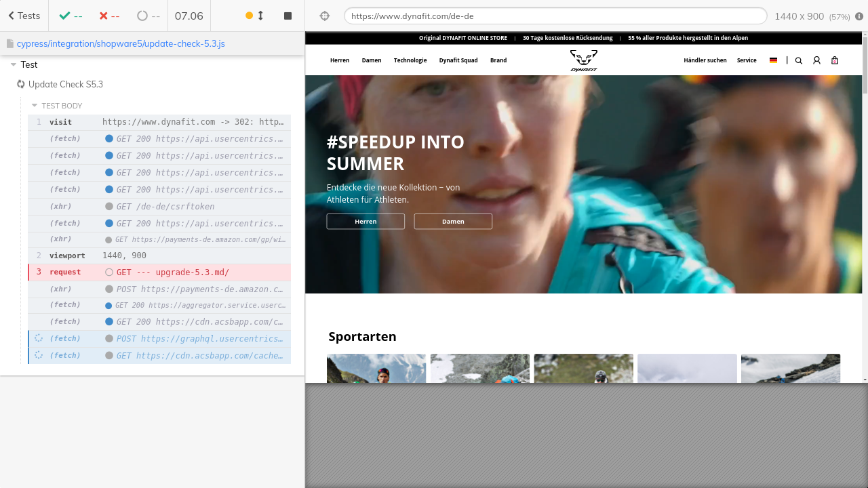This screenshot has width=868, height=488.
Task: Open the Technologie menu item
Action: coord(410,60)
